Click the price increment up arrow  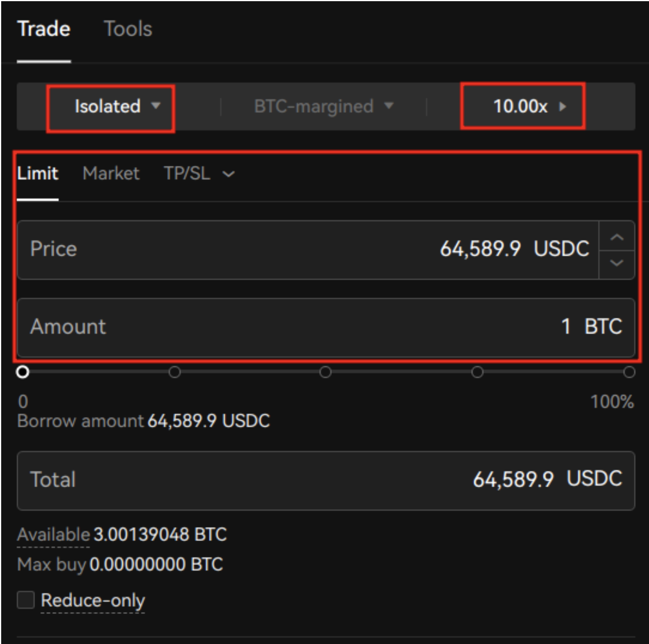616,237
